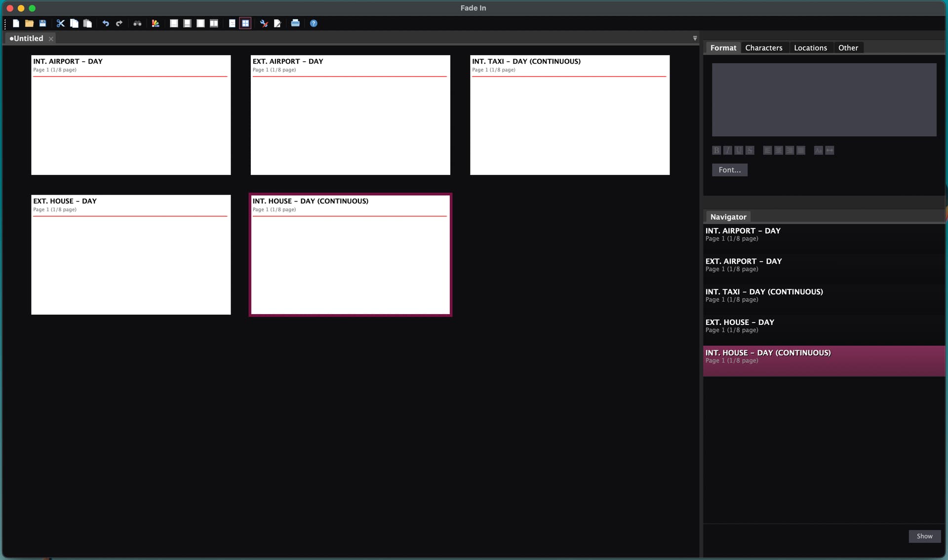Switch to the Characters tab
The height and width of the screenshot is (560, 948).
(763, 48)
